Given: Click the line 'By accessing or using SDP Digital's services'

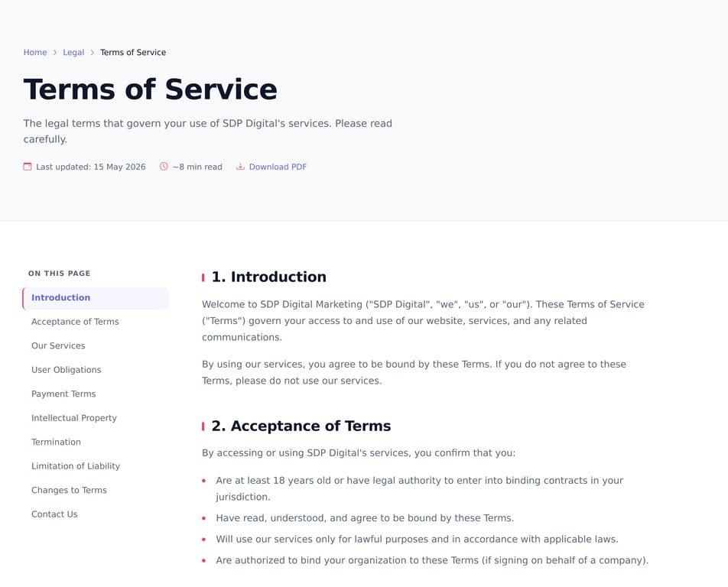Looking at the screenshot, I should (x=359, y=453).
